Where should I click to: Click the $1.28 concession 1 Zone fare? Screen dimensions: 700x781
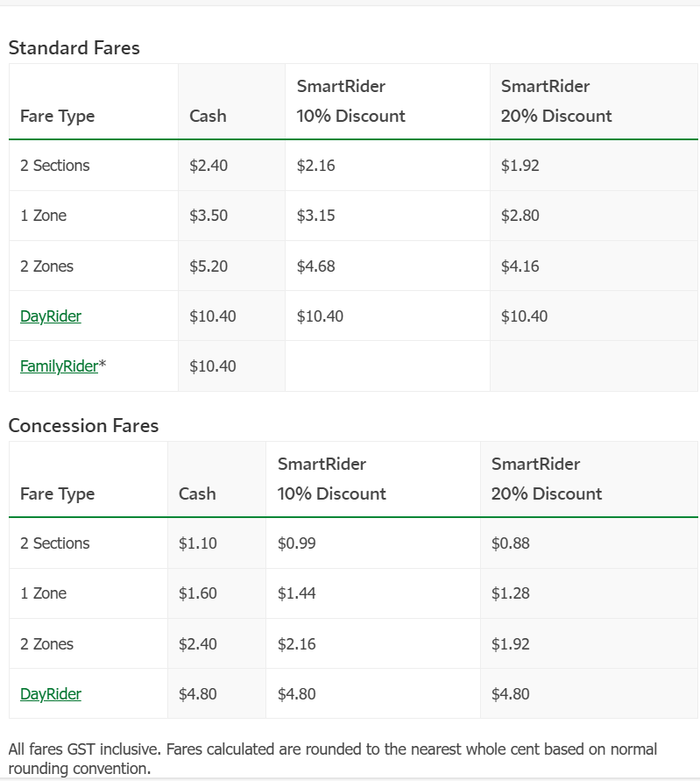510,593
